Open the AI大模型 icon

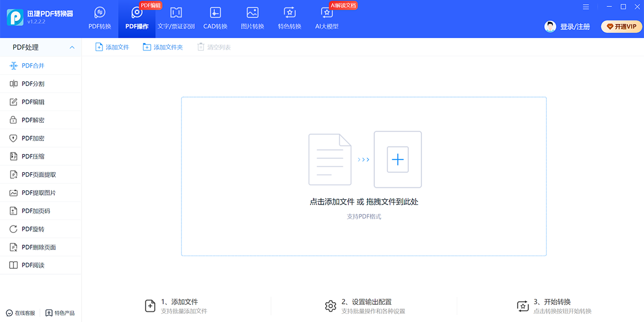pos(326,13)
